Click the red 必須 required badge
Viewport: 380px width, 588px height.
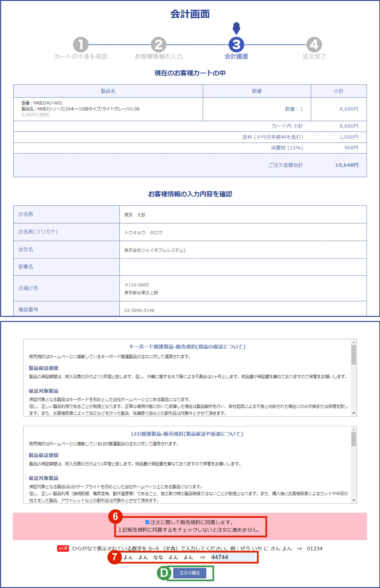pos(63,548)
